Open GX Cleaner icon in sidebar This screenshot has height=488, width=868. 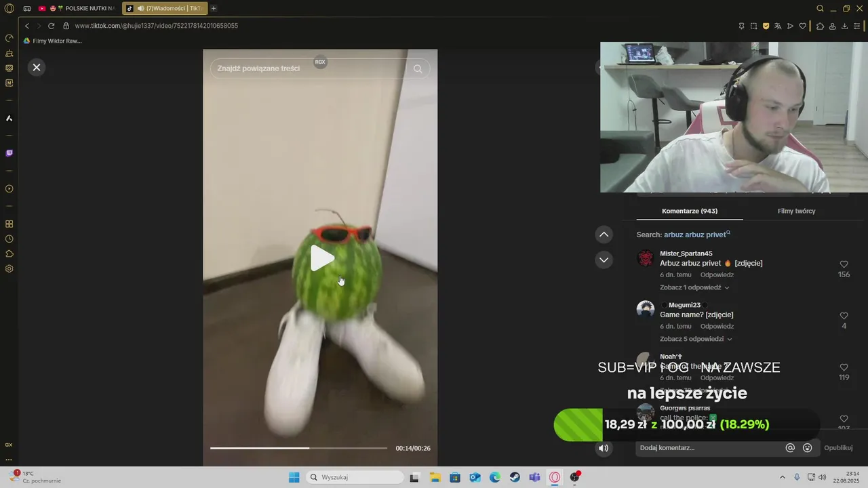tap(9, 53)
